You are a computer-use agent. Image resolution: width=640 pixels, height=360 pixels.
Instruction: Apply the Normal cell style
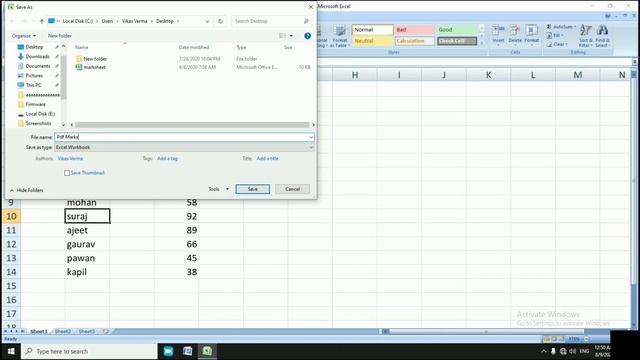tap(372, 30)
